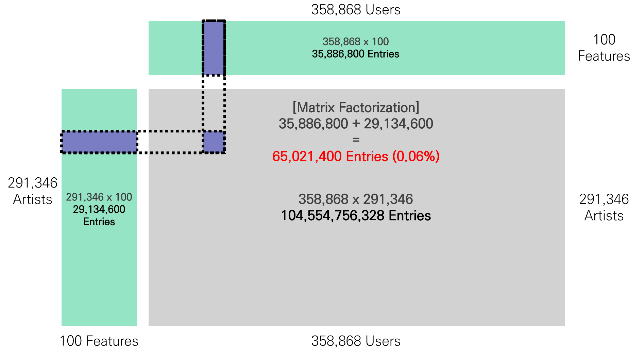
Task: Select the "104,554,756,328 Entries" text
Action: 356,216
